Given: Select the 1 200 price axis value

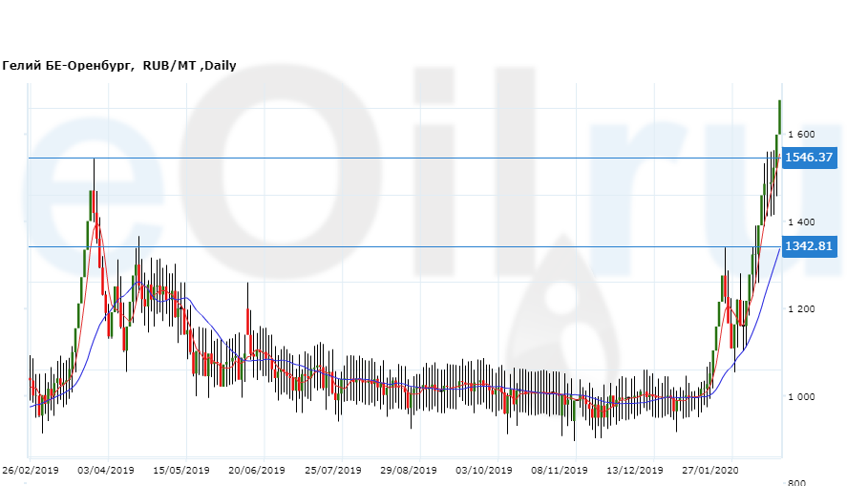Looking at the screenshot, I should tap(800, 309).
